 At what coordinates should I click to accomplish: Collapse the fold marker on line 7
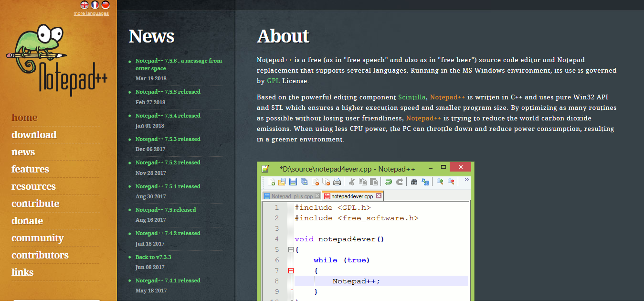(x=291, y=270)
